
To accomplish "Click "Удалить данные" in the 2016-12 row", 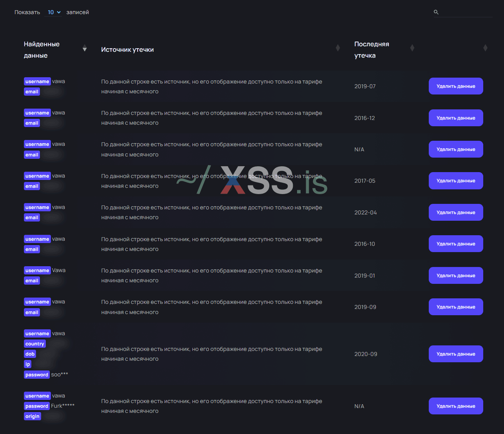I will coord(456,118).
